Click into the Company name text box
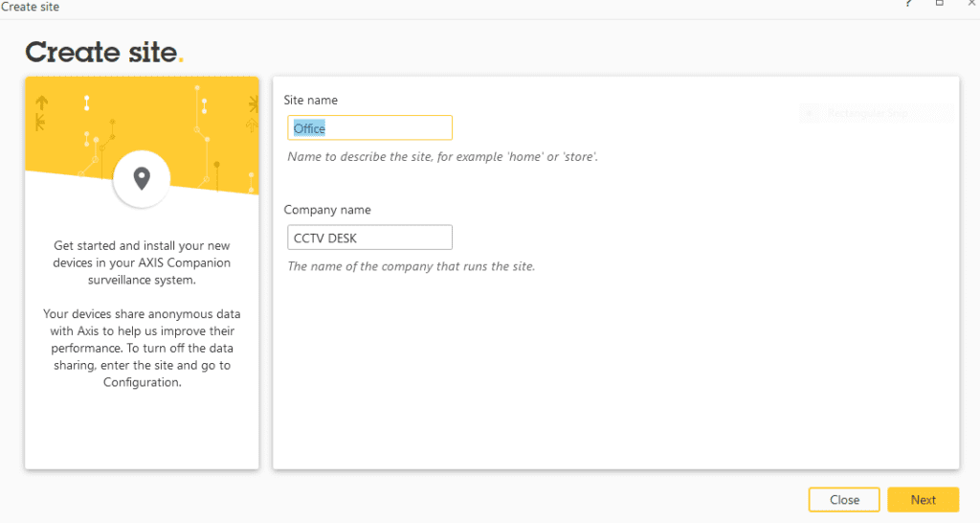This screenshot has width=980, height=523. coord(369,238)
